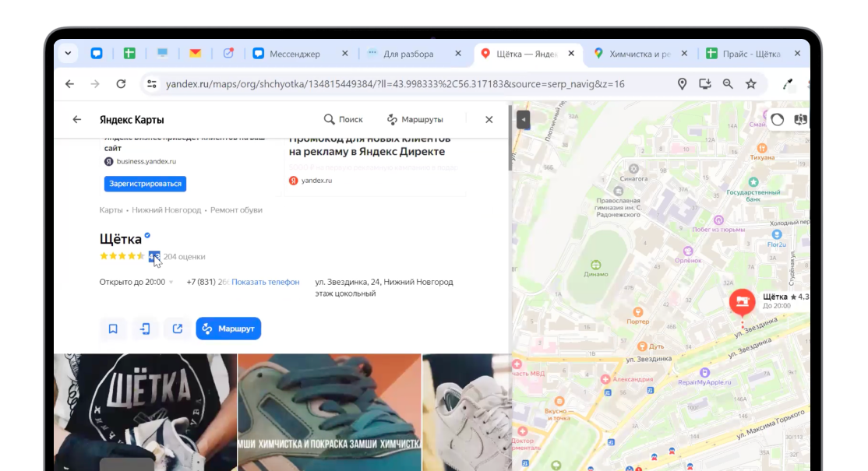Open the pinned red mail tab

[195, 54]
